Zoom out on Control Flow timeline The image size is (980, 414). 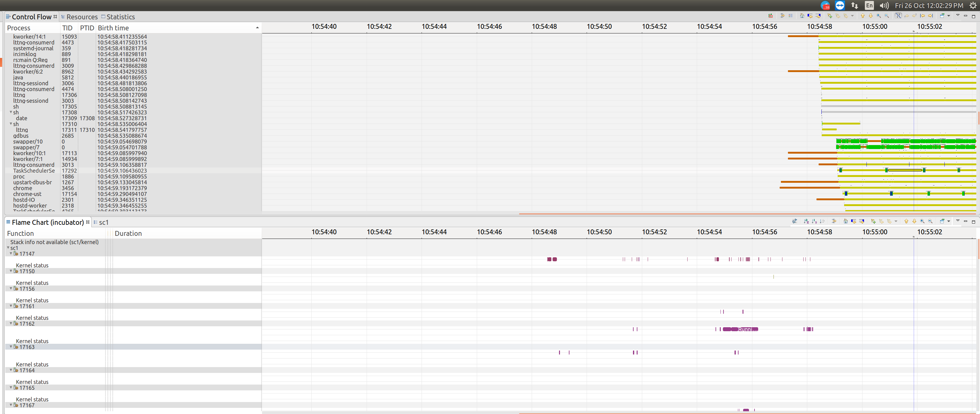pos(887,16)
